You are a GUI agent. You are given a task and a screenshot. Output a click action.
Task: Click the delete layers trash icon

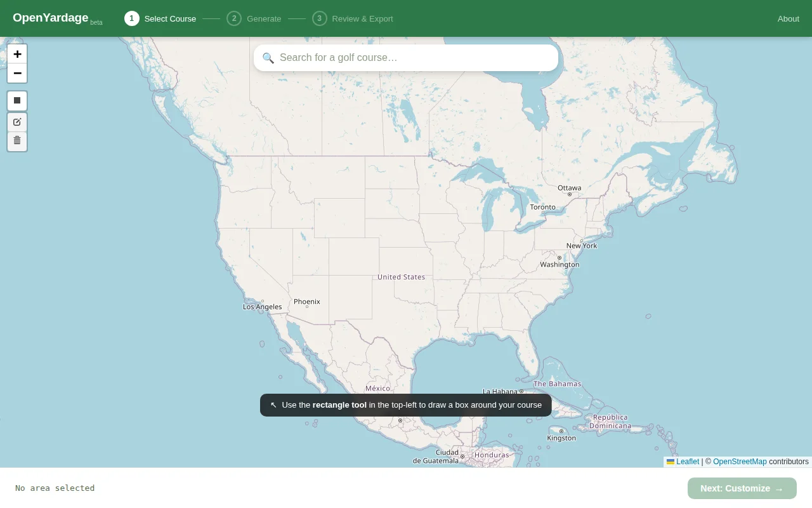(17, 141)
